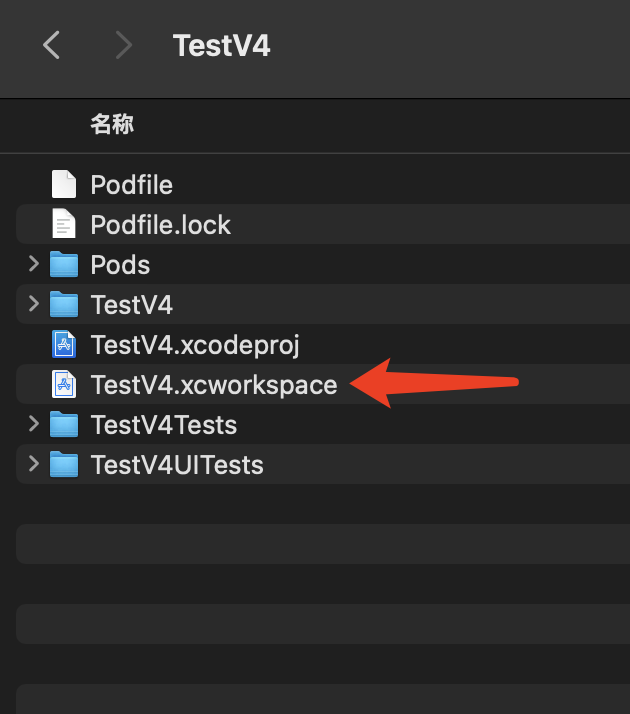Go forward with the right chevron button

pyautogui.click(x=123, y=45)
